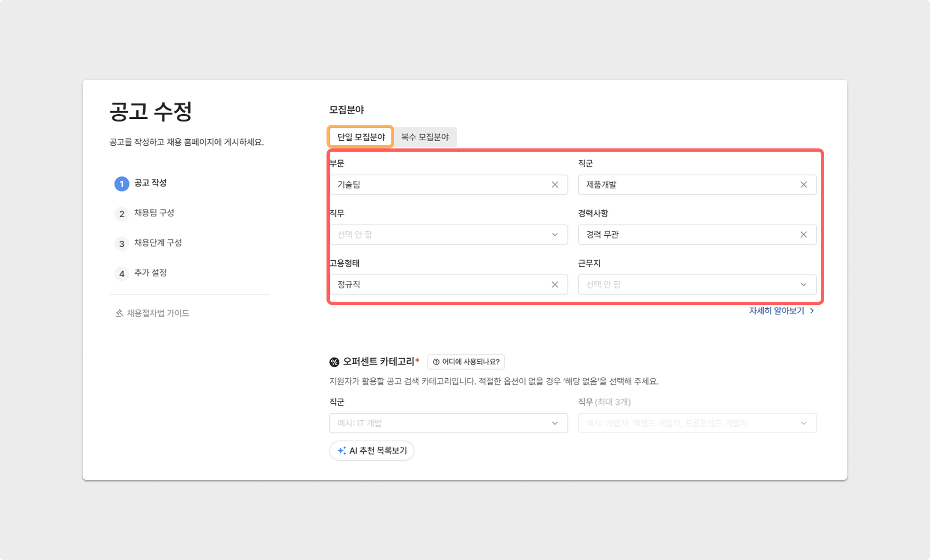Go to step 2 채용팀 구성
Viewport: 930px width, 560px height.
pyautogui.click(x=153, y=213)
